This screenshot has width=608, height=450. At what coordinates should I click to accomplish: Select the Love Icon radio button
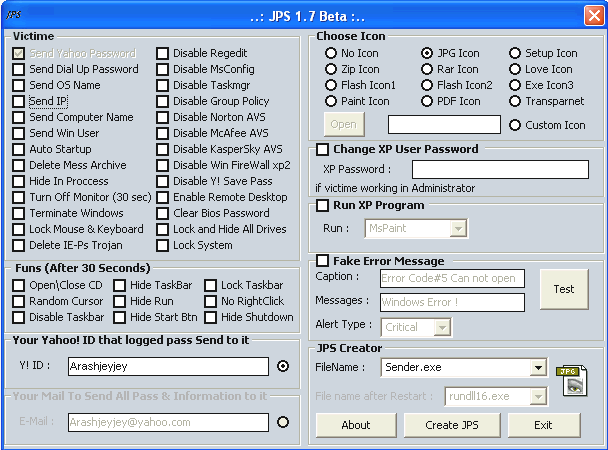pos(515,69)
